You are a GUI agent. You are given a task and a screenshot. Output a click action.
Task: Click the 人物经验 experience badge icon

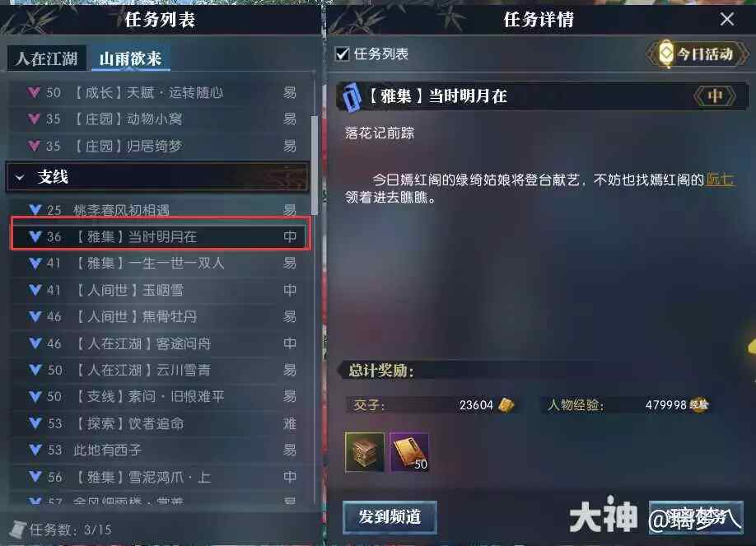[699, 404]
